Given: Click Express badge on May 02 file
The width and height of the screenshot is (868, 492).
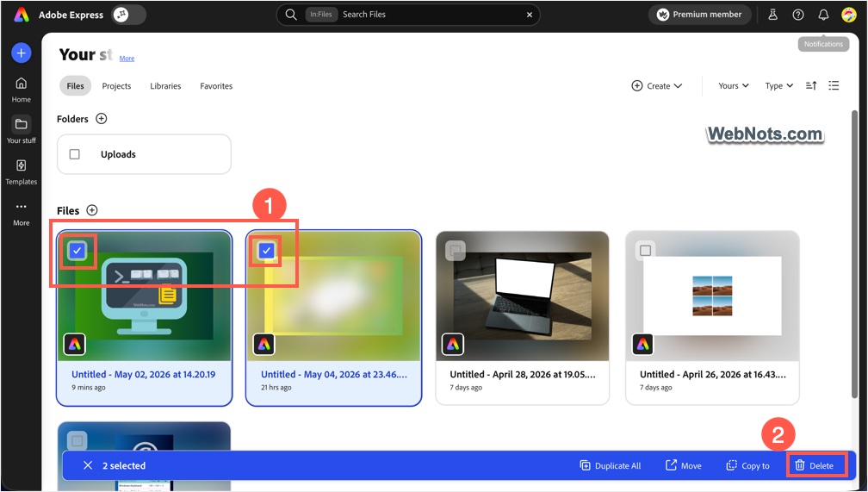Looking at the screenshot, I should (74, 345).
